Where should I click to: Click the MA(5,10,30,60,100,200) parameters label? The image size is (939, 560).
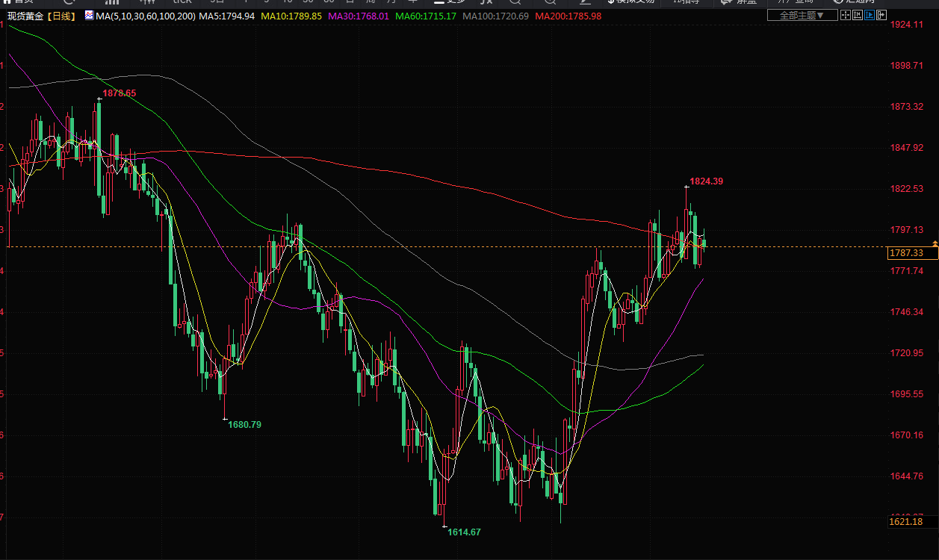pos(144,16)
